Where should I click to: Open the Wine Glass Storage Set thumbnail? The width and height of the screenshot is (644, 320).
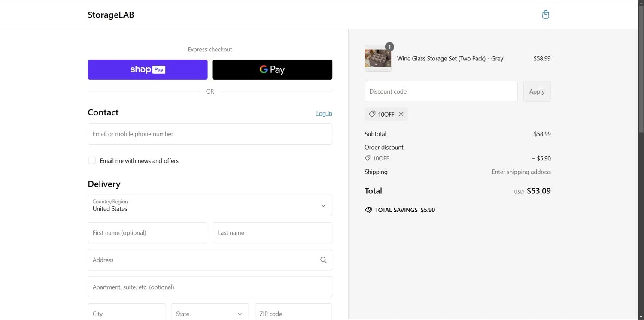pyautogui.click(x=378, y=58)
